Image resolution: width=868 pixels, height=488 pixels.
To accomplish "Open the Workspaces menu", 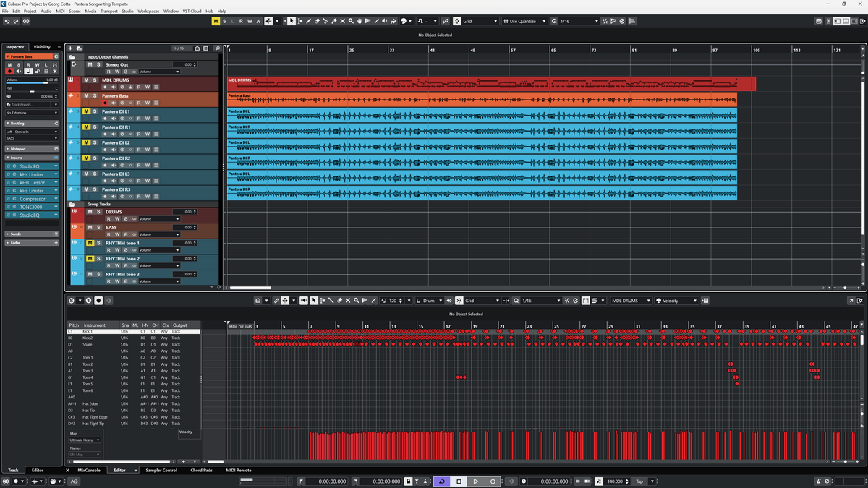I will pos(149,12).
